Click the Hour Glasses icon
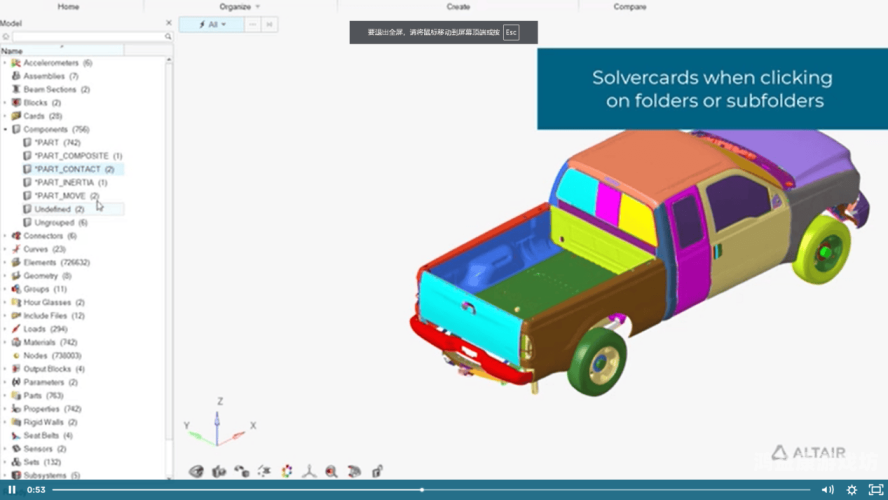888x500 pixels. click(x=16, y=302)
